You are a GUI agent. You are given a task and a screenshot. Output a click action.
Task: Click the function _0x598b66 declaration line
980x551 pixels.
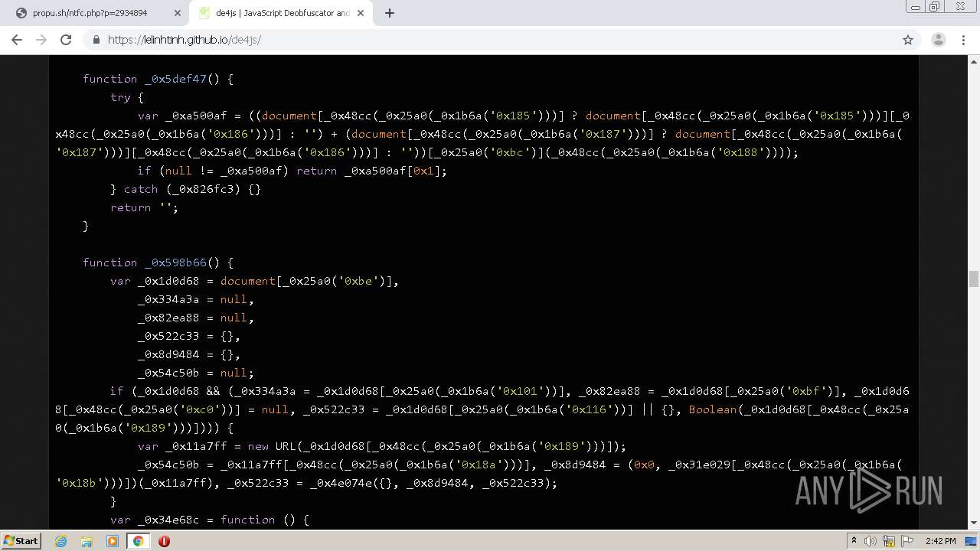pyautogui.click(x=158, y=262)
